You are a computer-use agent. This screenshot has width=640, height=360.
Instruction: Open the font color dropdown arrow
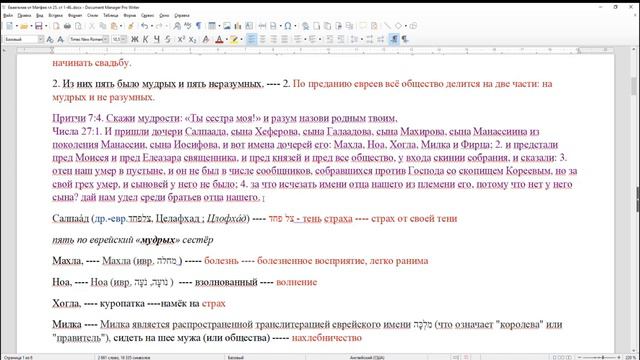coord(226,40)
